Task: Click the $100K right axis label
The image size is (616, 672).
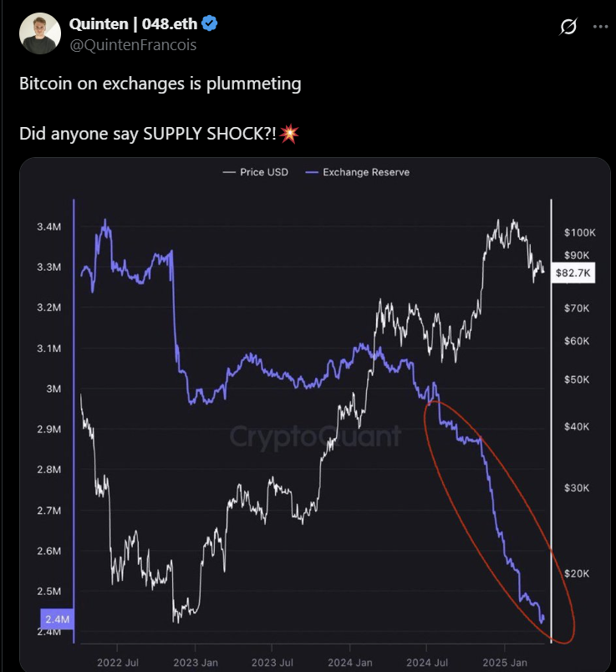Action: pos(578,232)
